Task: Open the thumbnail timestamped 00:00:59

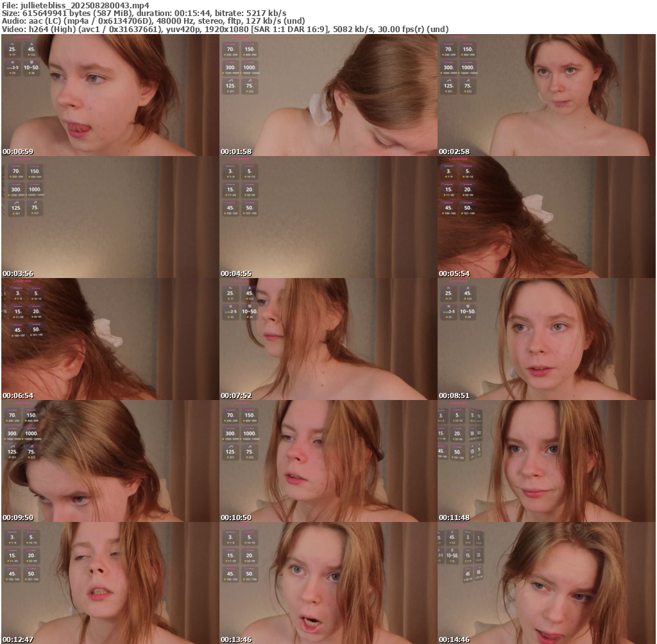Action: pos(110,95)
